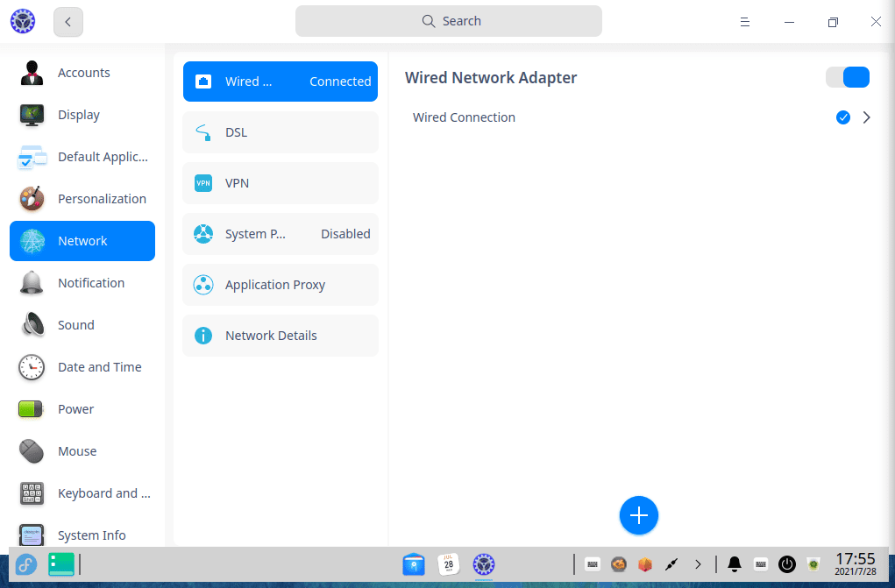Open Default Applications settings
This screenshot has height=588, width=895.
(x=82, y=157)
